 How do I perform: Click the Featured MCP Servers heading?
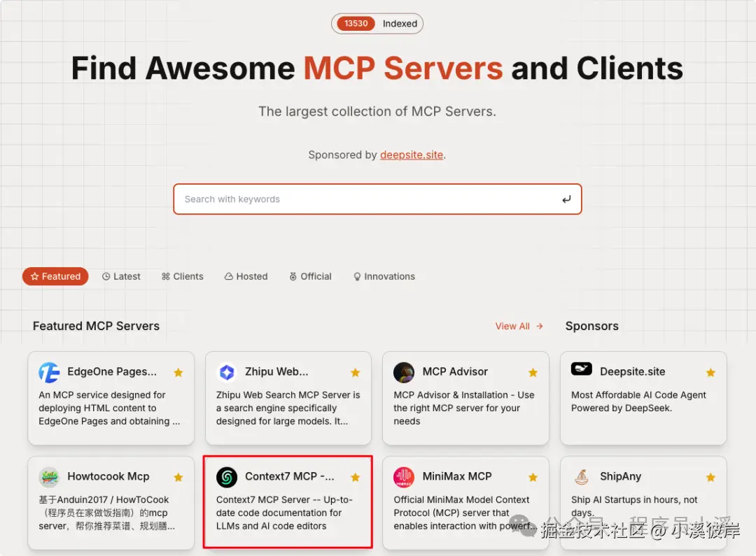[96, 326]
